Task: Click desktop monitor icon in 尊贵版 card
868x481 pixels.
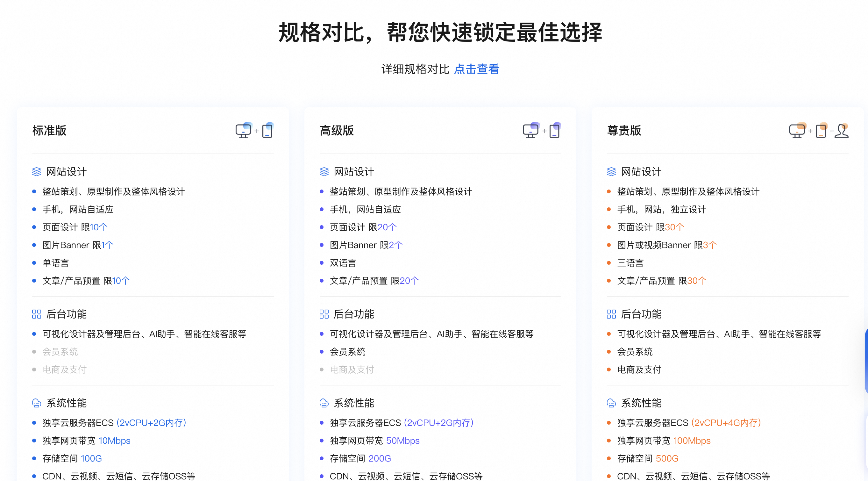Action: (x=797, y=131)
